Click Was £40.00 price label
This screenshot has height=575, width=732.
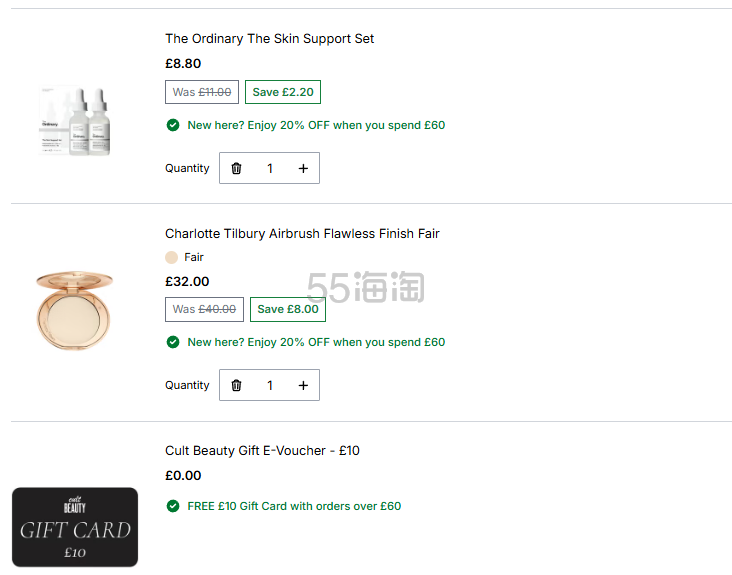(204, 309)
